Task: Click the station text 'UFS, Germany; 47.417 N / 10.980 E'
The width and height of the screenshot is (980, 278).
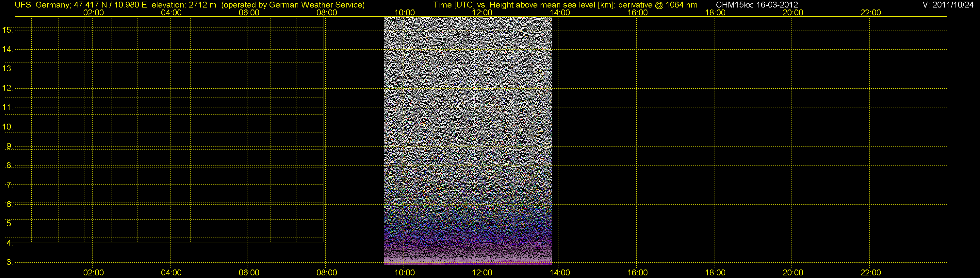Action: click(81, 5)
